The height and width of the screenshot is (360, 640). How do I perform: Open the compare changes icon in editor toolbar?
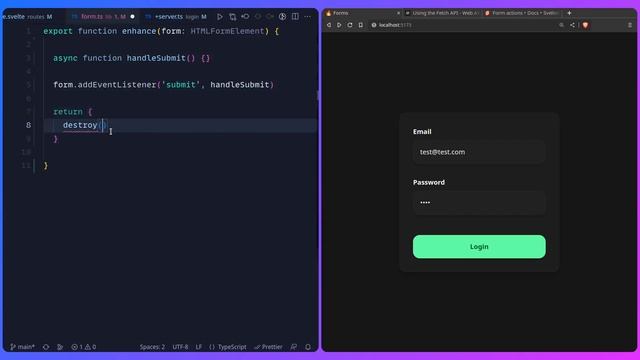[233, 17]
